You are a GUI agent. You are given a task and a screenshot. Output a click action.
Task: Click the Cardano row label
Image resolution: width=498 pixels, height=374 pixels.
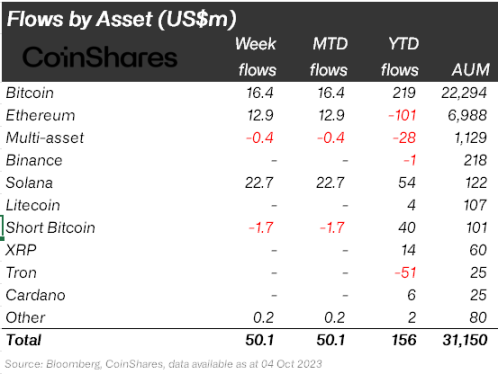(35, 295)
